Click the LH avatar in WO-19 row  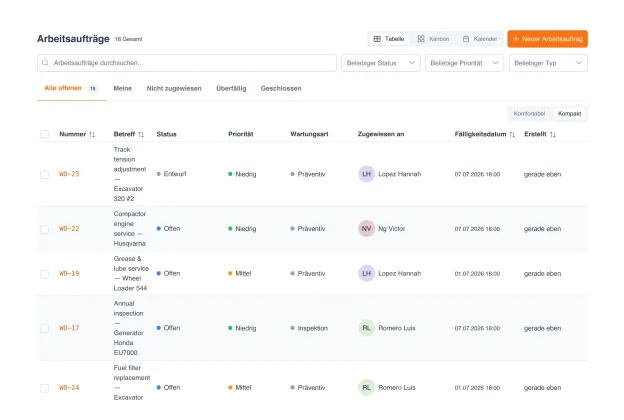367,273
